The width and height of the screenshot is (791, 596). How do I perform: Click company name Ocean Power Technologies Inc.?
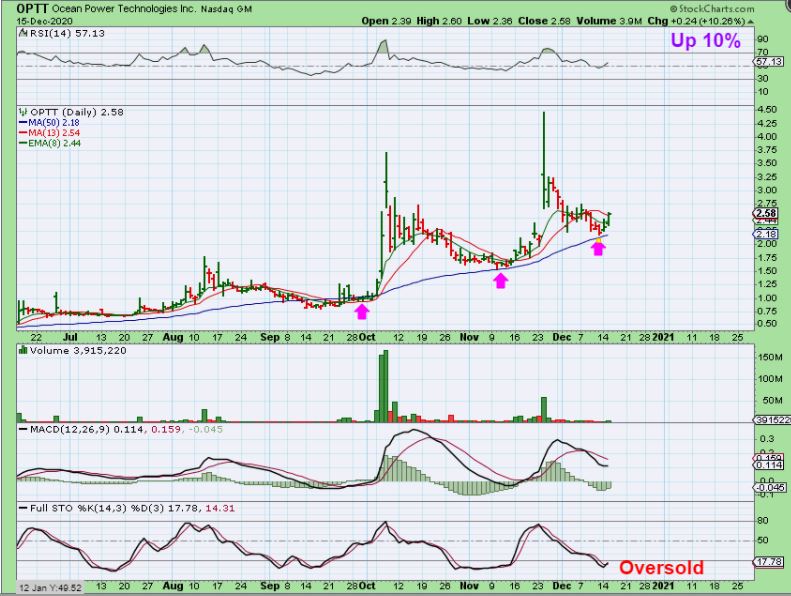pyautogui.click(x=124, y=9)
